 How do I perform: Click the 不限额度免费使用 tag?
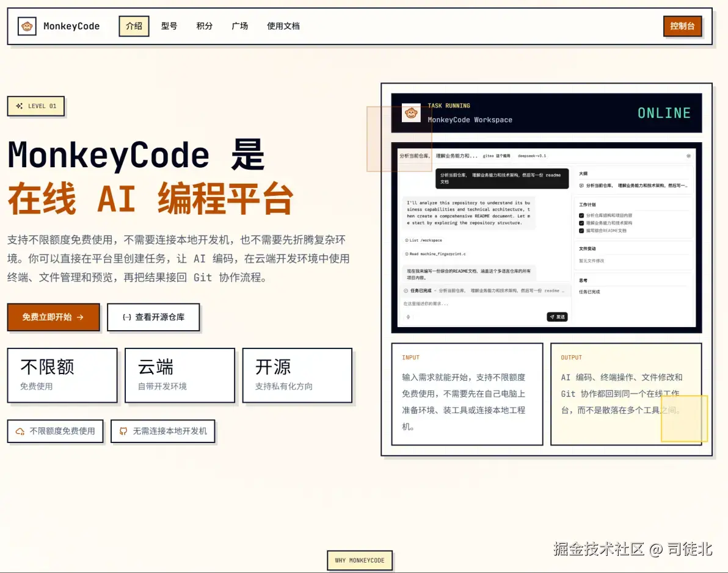coord(55,431)
